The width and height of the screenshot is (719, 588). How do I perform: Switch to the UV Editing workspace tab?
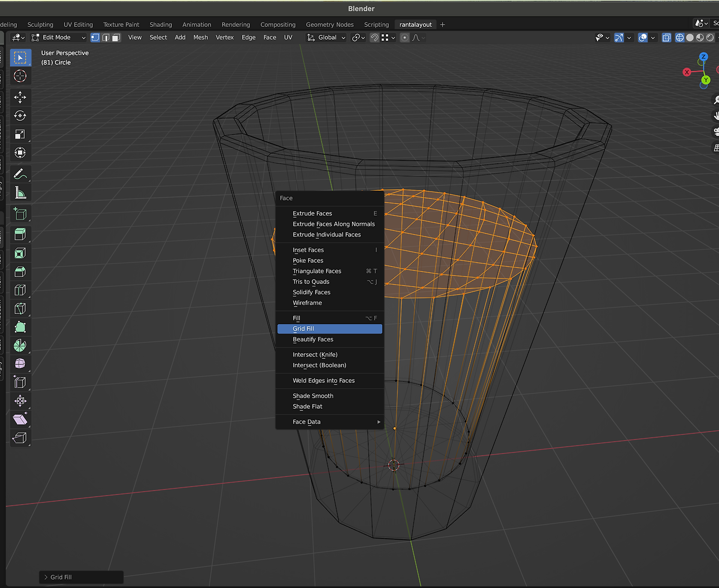[78, 25]
